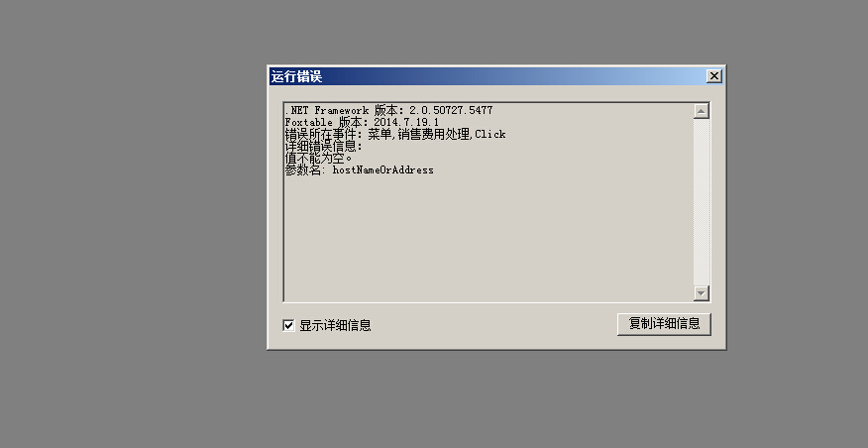Click the 错误所在事件 line
This screenshot has width=868, height=448.
point(395,134)
